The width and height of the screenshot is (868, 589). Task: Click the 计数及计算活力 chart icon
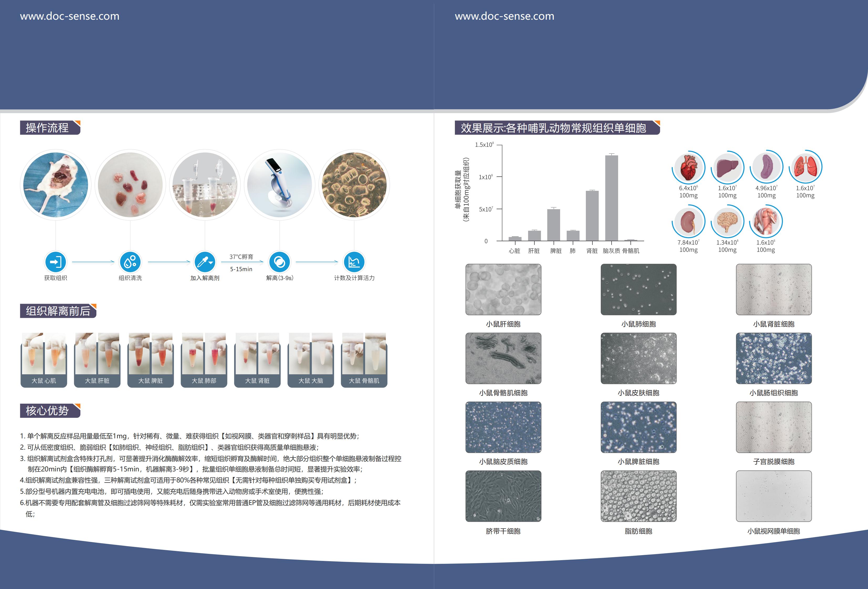[354, 262]
